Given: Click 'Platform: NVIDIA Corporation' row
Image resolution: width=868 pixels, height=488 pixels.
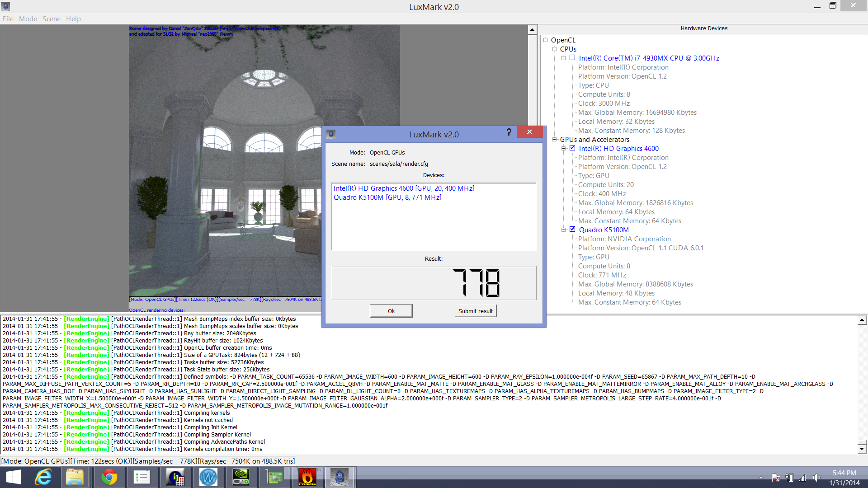Looking at the screenshot, I should point(624,239).
